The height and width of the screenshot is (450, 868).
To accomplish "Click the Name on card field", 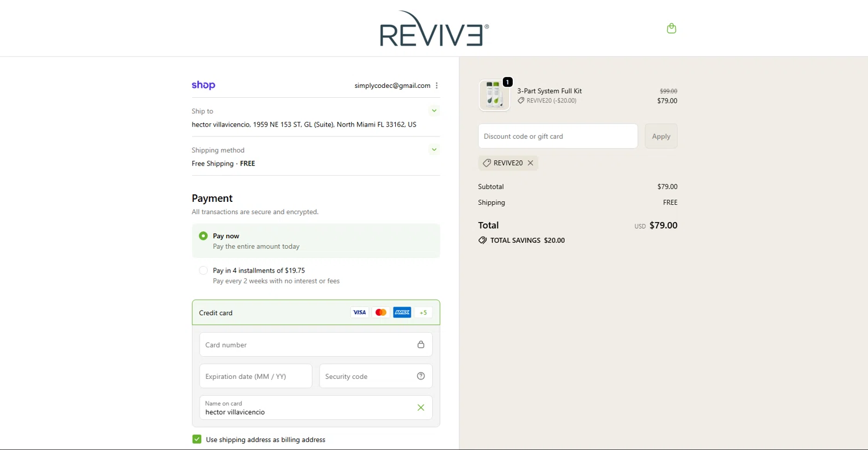I will 315,408.
